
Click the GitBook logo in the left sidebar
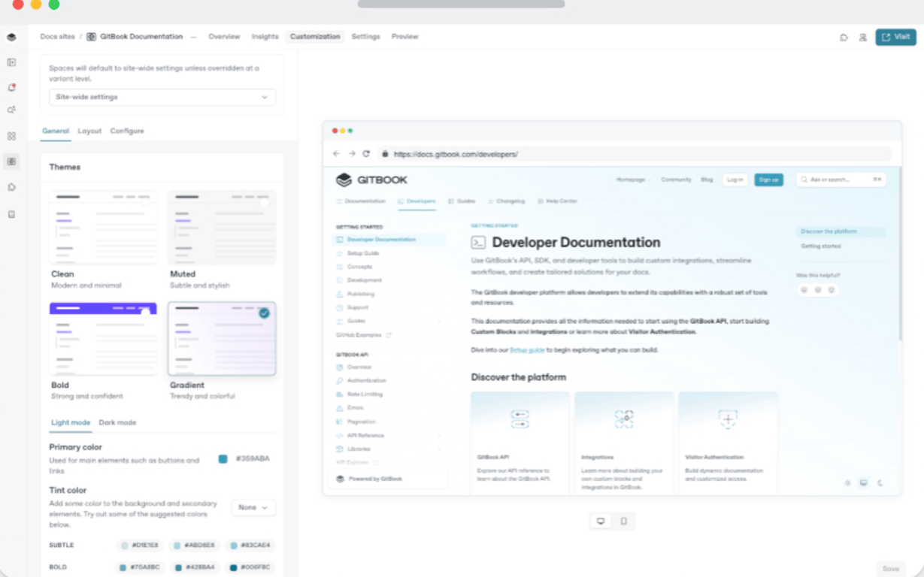11,37
